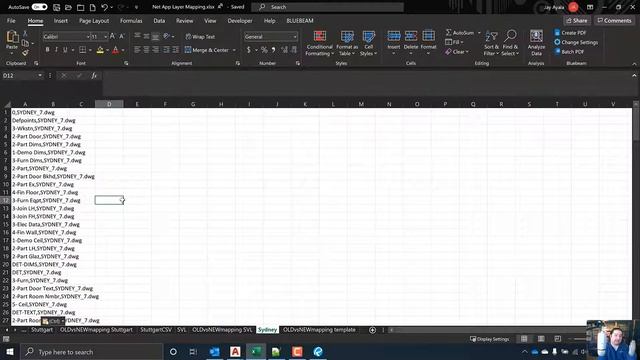
Task: Click the Format Painter icon
Action: 25,53
